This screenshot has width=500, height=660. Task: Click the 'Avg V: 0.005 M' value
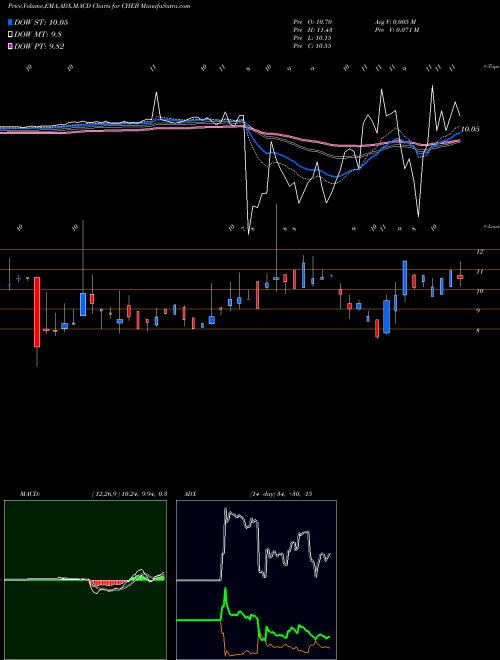point(395,22)
